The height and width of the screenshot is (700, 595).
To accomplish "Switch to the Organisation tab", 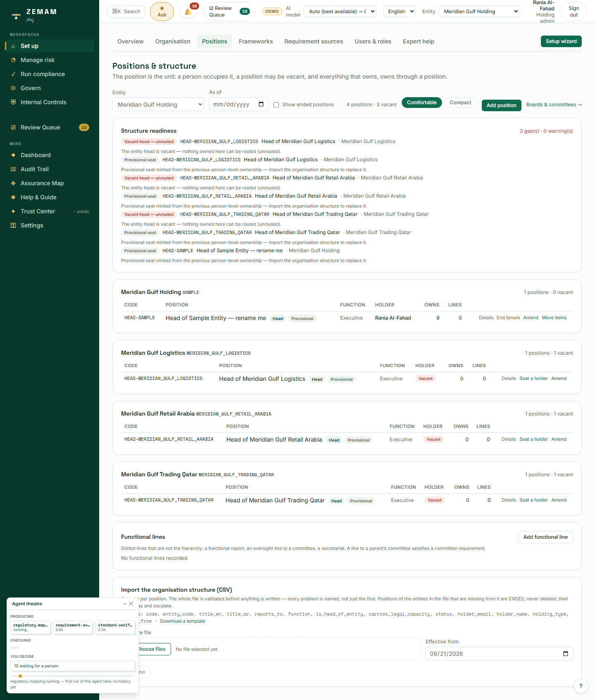I will 173,41.
